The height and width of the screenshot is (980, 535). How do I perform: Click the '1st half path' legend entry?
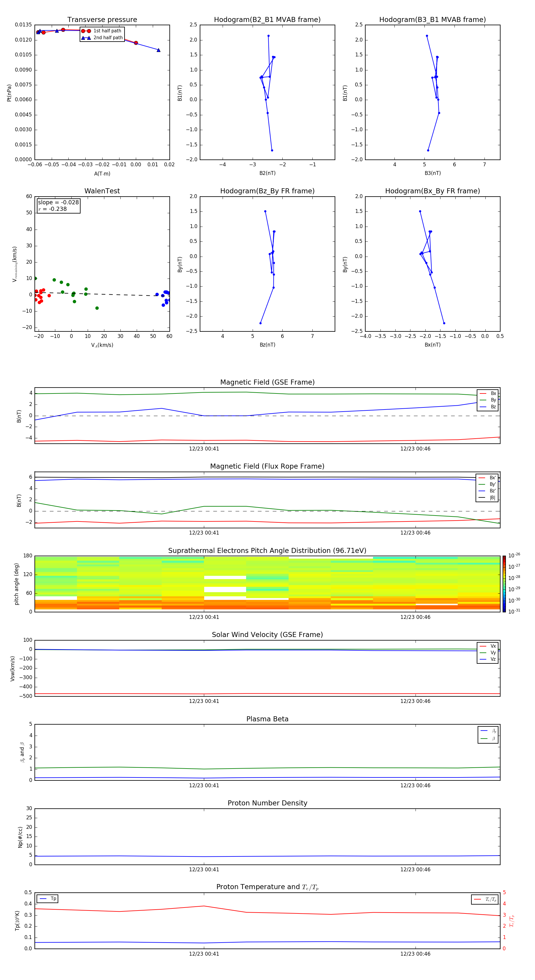point(102,31)
